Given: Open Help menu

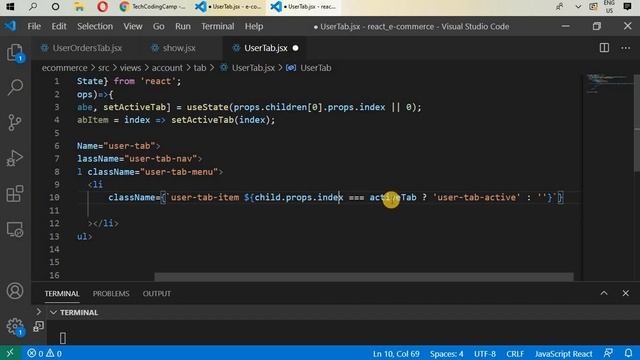Looking at the screenshot, I should [254, 26].
